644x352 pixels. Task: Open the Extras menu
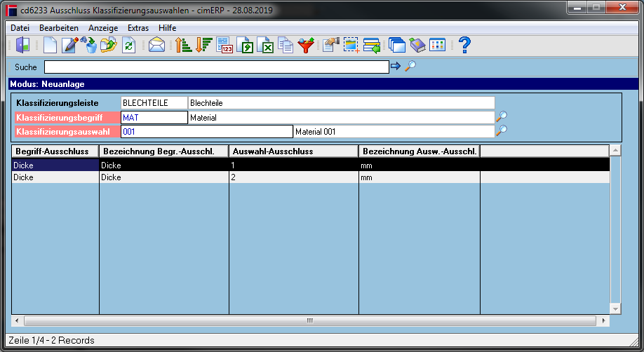tap(138, 28)
